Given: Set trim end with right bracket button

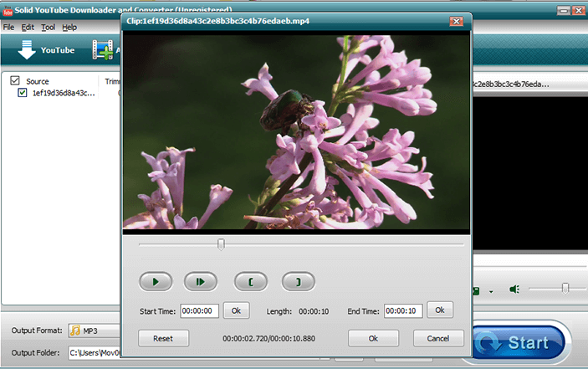Looking at the screenshot, I should pos(298,281).
